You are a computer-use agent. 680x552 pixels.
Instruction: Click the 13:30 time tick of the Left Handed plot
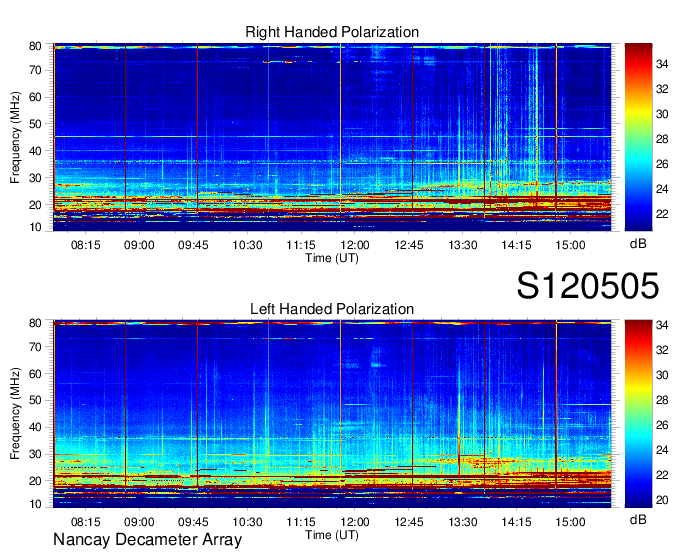click(x=463, y=522)
